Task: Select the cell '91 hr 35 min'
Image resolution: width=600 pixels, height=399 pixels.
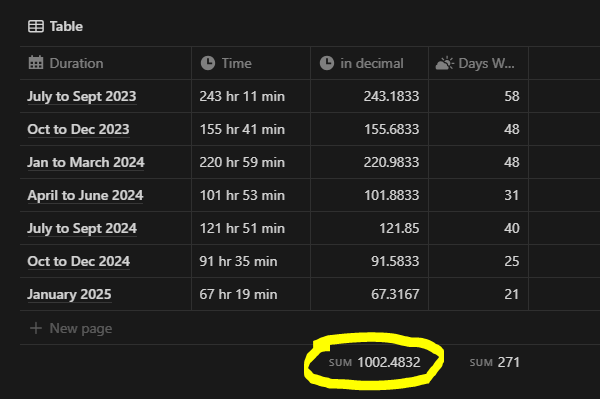Action: point(251,261)
